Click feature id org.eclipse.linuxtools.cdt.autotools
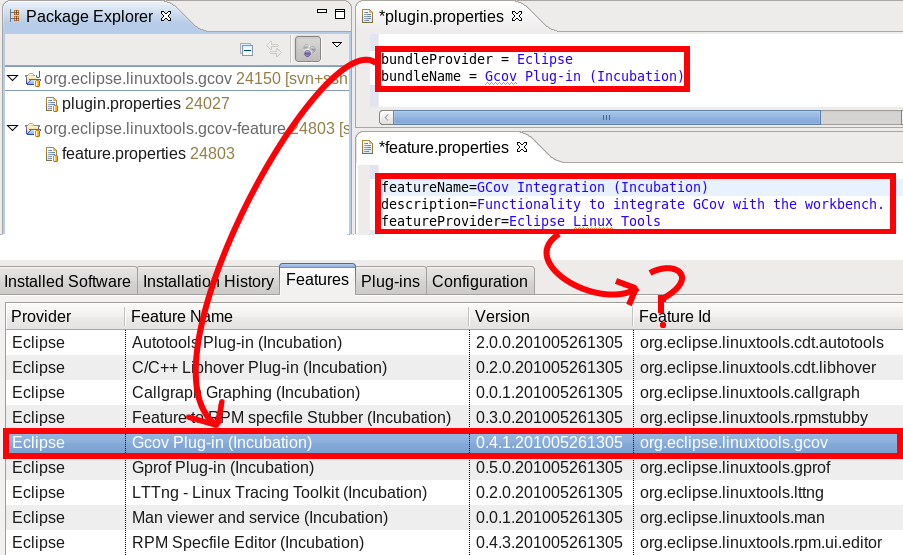 761,343
